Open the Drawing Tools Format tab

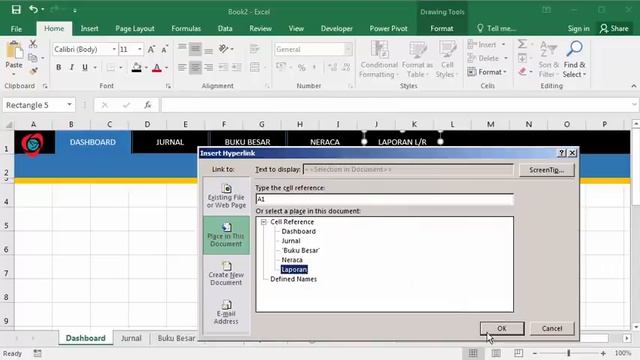point(442,29)
